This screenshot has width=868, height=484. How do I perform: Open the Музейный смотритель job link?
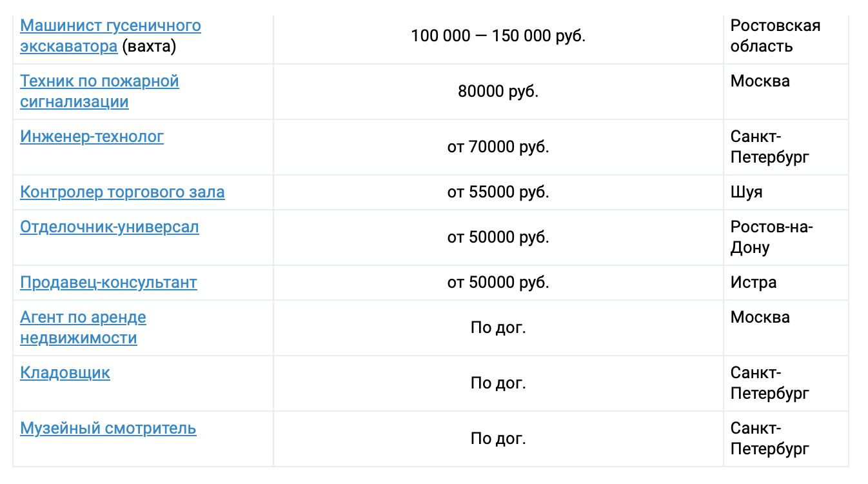[x=108, y=429]
